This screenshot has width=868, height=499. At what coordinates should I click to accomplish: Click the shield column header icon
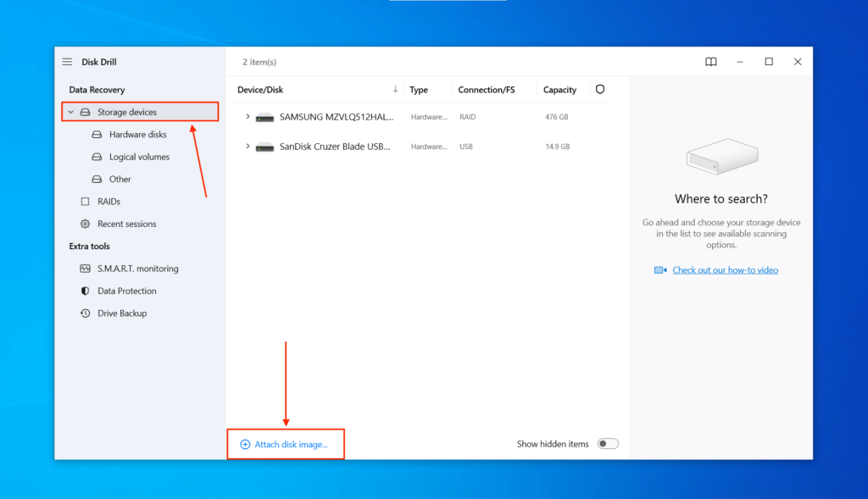tap(599, 89)
